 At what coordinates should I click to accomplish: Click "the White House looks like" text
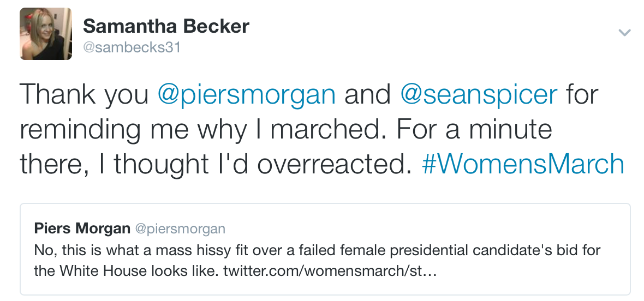[x=126, y=271]
